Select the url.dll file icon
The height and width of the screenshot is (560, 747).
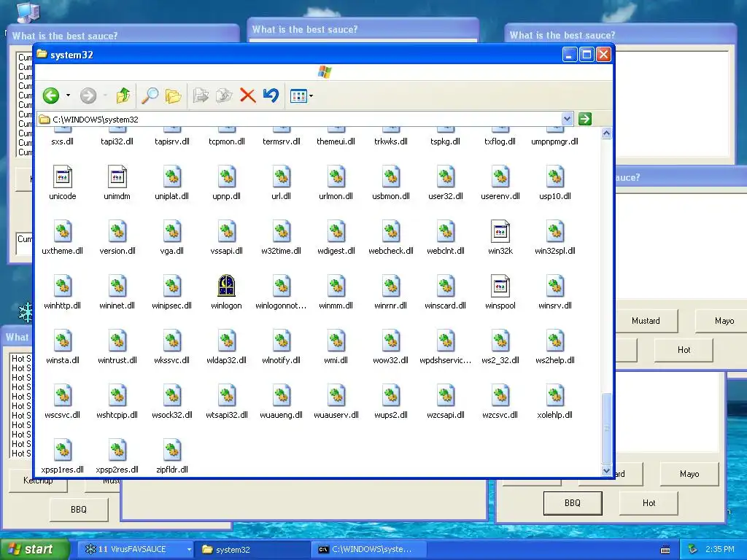coord(281,176)
